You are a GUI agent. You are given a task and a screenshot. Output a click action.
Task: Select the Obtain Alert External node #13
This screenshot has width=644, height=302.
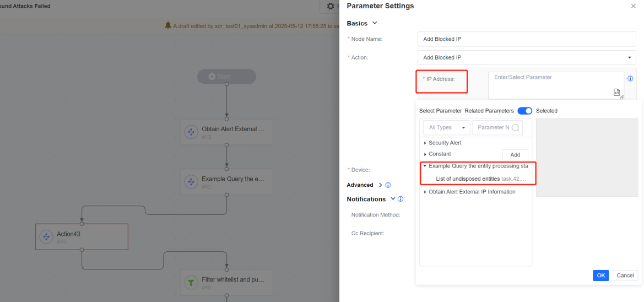[x=226, y=132]
